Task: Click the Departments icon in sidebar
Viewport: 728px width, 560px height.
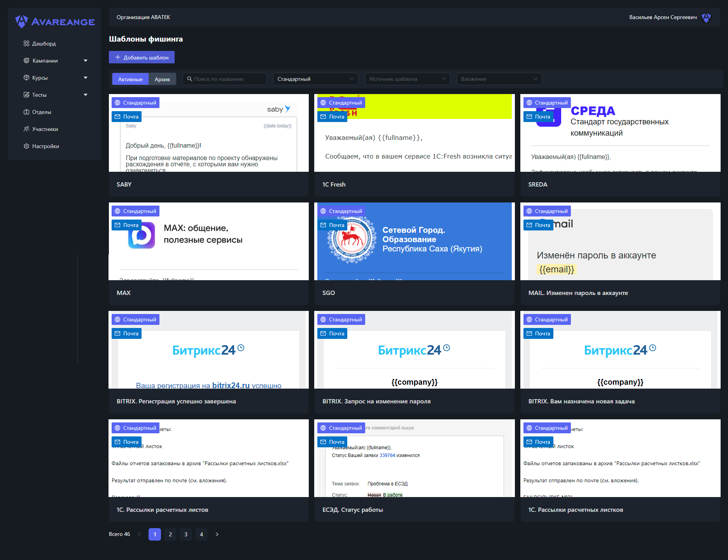Action: [26, 112]
